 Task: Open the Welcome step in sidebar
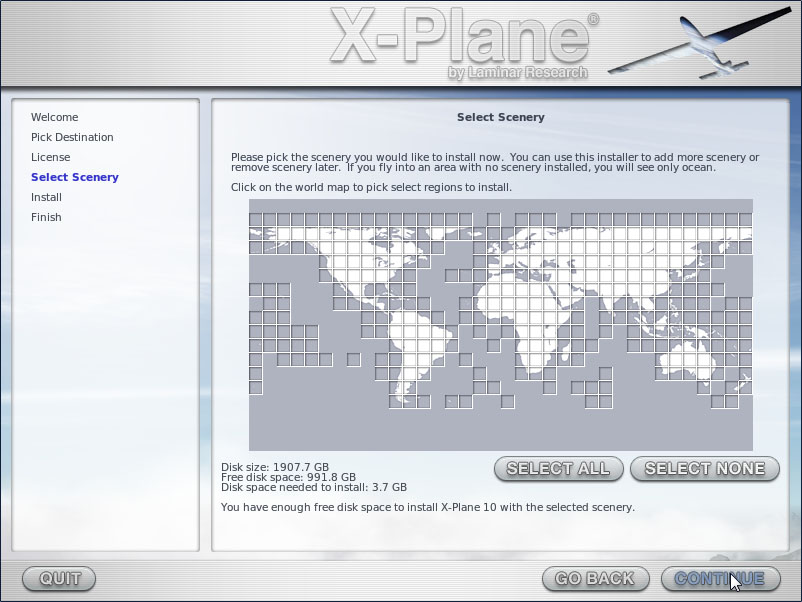point(55,117)
